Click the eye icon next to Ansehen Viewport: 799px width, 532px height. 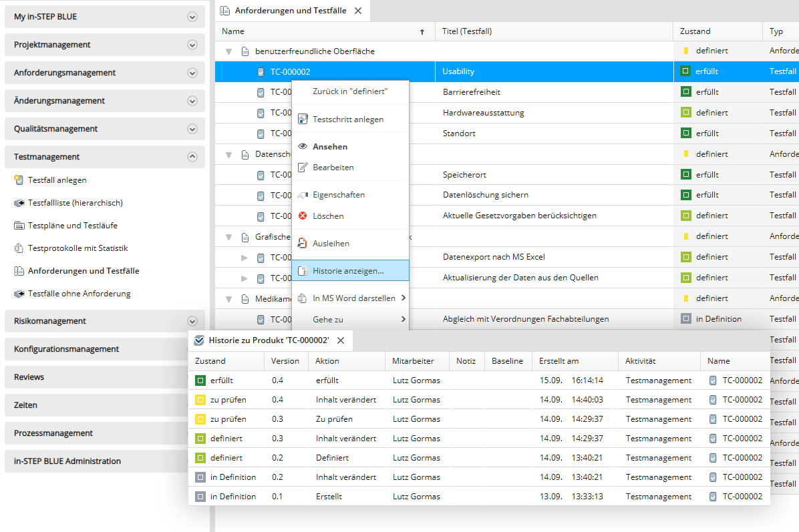tap(302, 147)
